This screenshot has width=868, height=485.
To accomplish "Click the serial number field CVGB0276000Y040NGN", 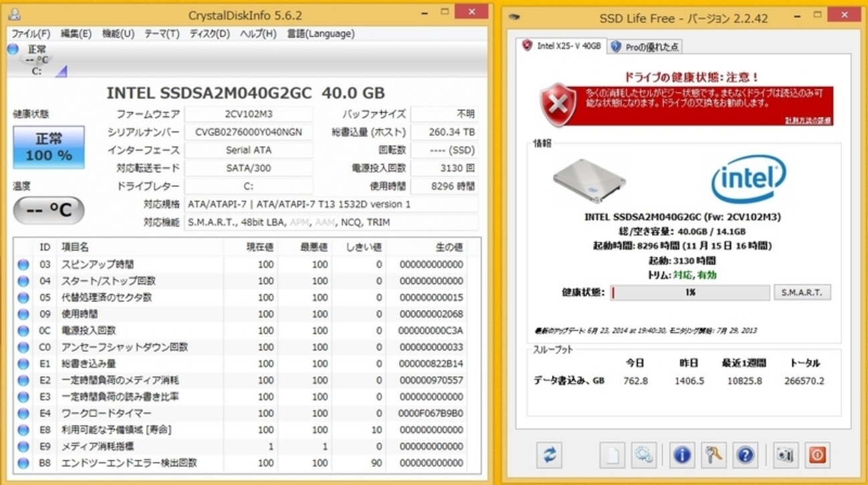I will coord(249,132).
